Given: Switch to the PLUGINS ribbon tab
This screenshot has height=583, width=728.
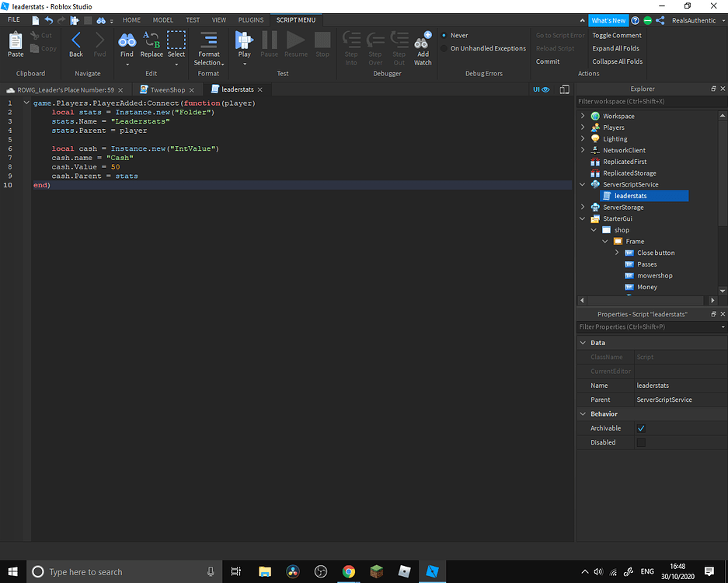Looking at the screenshot, I should 251,20.
